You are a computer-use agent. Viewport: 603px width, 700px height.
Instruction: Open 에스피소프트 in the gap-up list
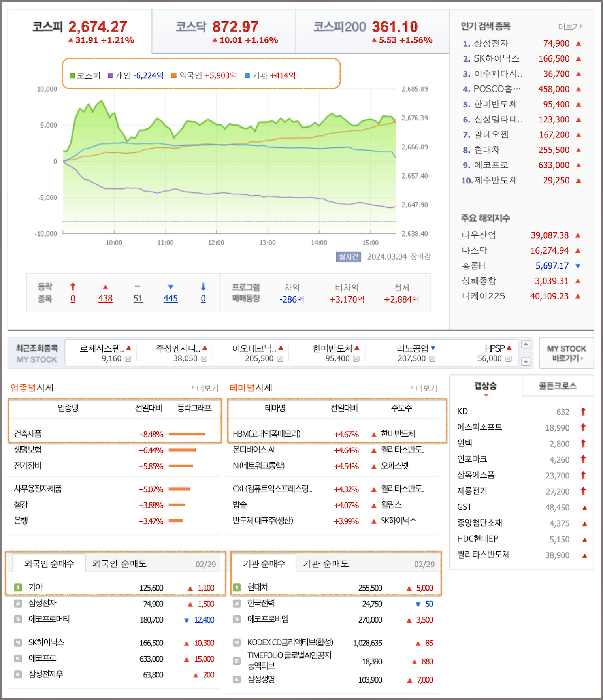(480, 427)
